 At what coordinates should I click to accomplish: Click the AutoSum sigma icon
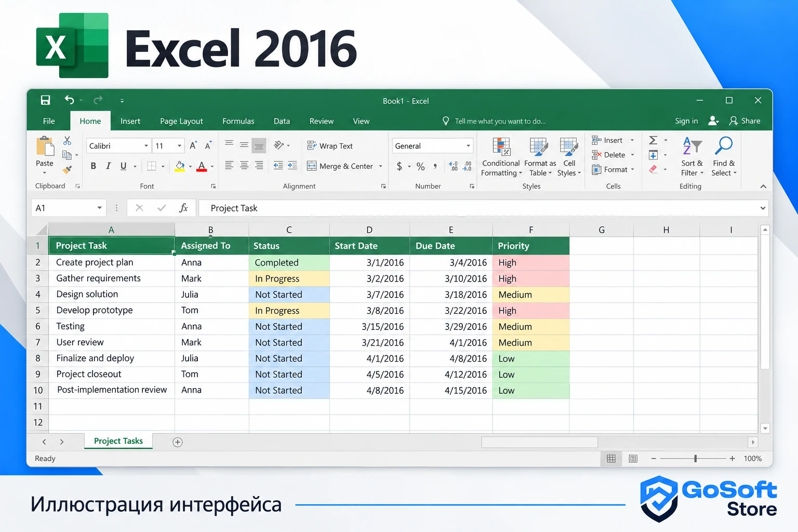[654, 140]
